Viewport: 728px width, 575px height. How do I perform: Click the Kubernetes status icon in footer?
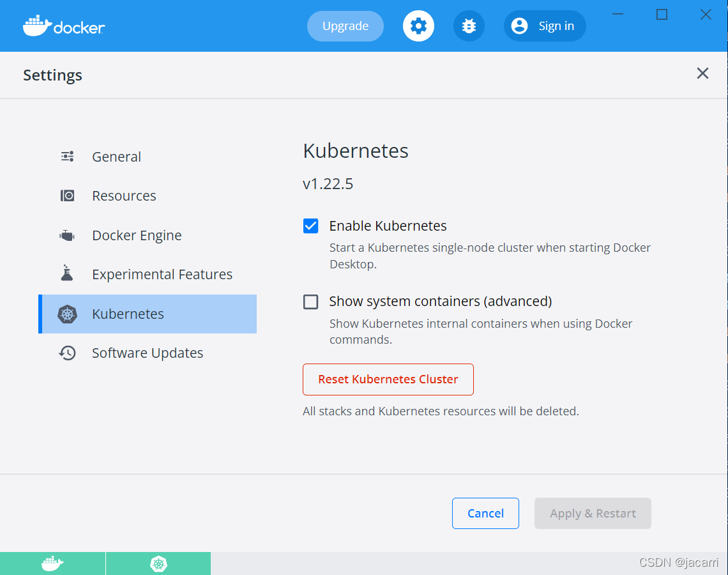coord(158,564)
